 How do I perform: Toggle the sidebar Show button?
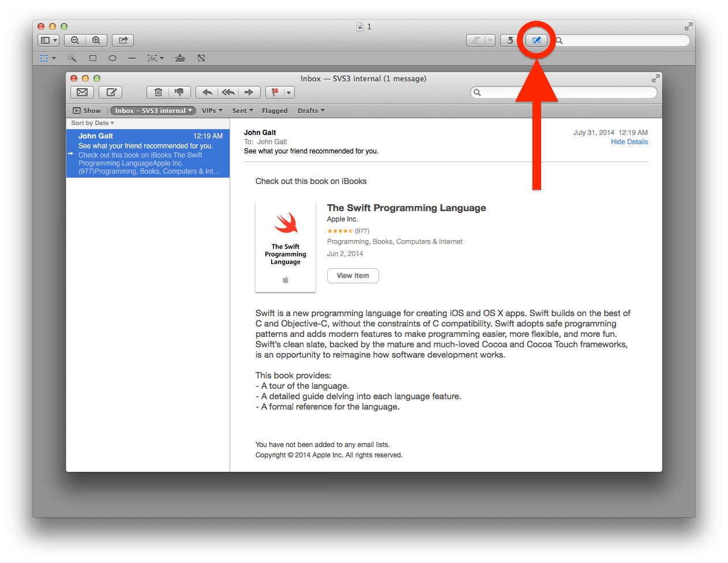pyautogui.click(x=87, y=110)
